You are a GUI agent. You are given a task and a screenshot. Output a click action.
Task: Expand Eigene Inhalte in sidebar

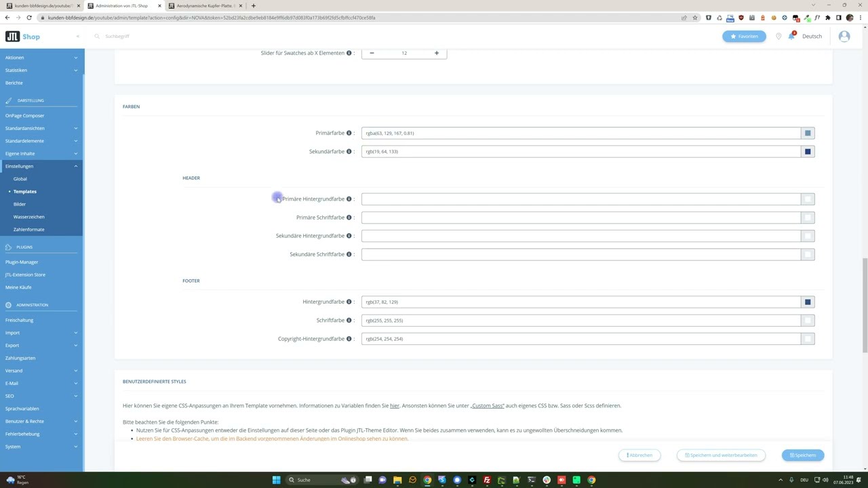pos(41,153)
